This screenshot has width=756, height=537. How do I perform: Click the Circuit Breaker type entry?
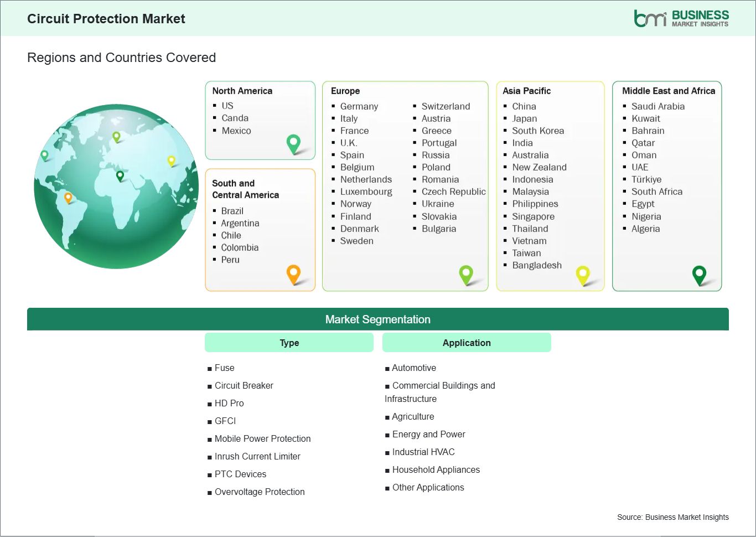click(x=244, y=385)
